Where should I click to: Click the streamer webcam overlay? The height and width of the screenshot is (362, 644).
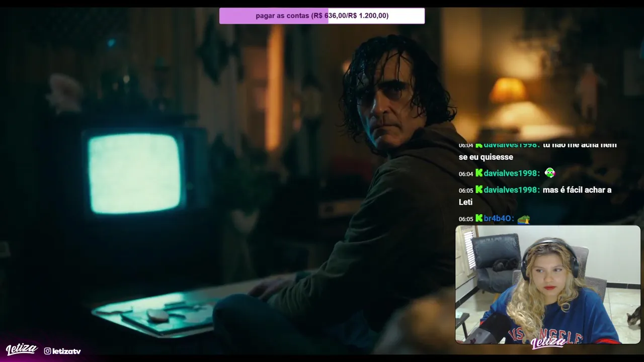pyautogui.click(x=548, y=285)
